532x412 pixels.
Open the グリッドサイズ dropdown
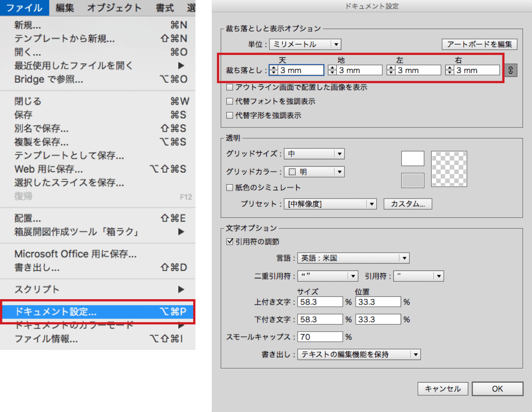tap(314, 154)
